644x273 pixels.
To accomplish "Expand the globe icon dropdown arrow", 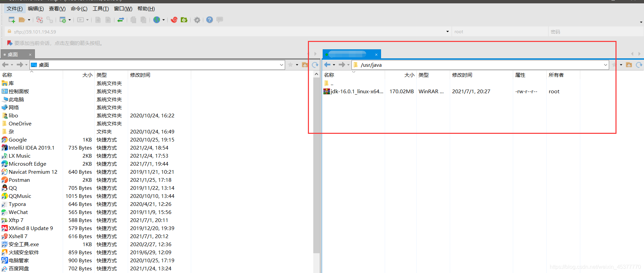I will click(x=164, y=20).
